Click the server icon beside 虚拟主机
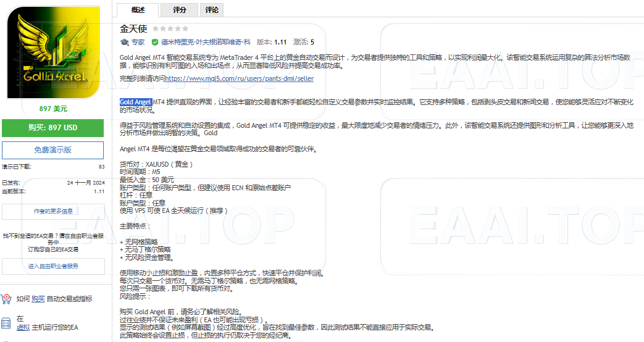The image size is (644, 342). tap(6, 323)
